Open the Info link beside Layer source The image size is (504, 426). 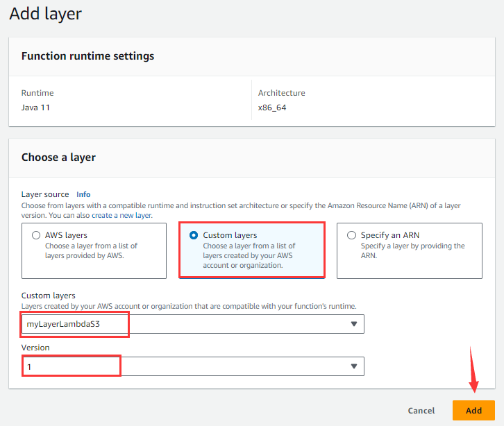tap(83, 194)
